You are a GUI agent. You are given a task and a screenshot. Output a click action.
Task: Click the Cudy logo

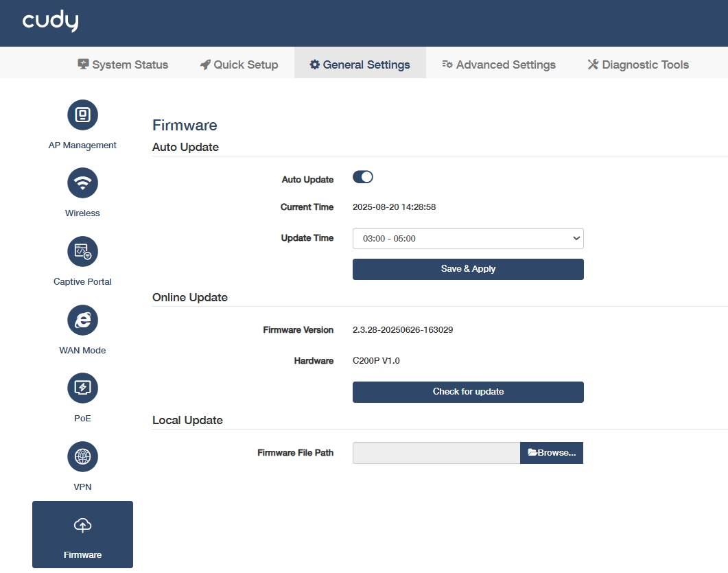coord(51,21)
